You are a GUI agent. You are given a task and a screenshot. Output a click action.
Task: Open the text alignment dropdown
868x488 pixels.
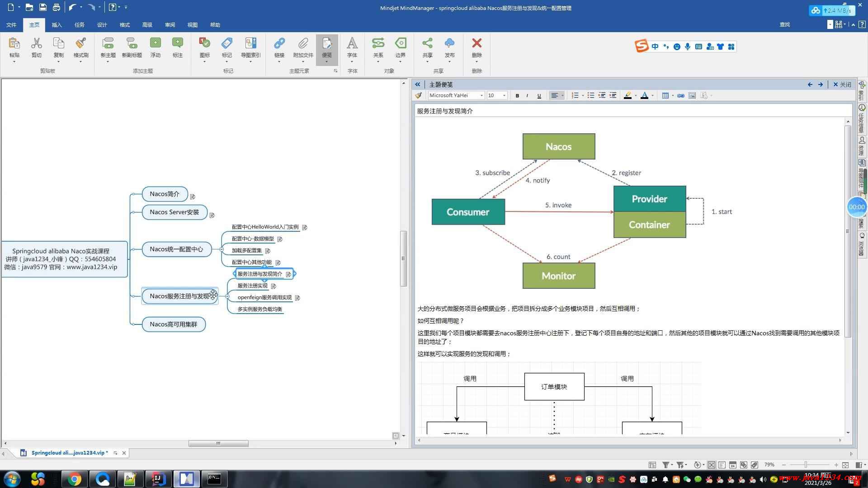[562, 95]
